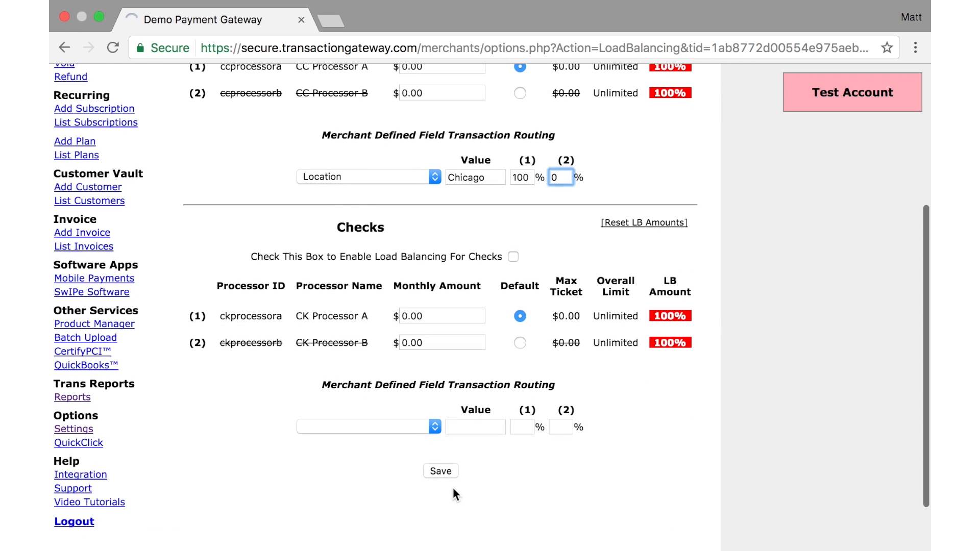The width and height of the screenshot is (980, 551).
Task: Click the page vertical scrollbar
Action: (x=926, y=356)
